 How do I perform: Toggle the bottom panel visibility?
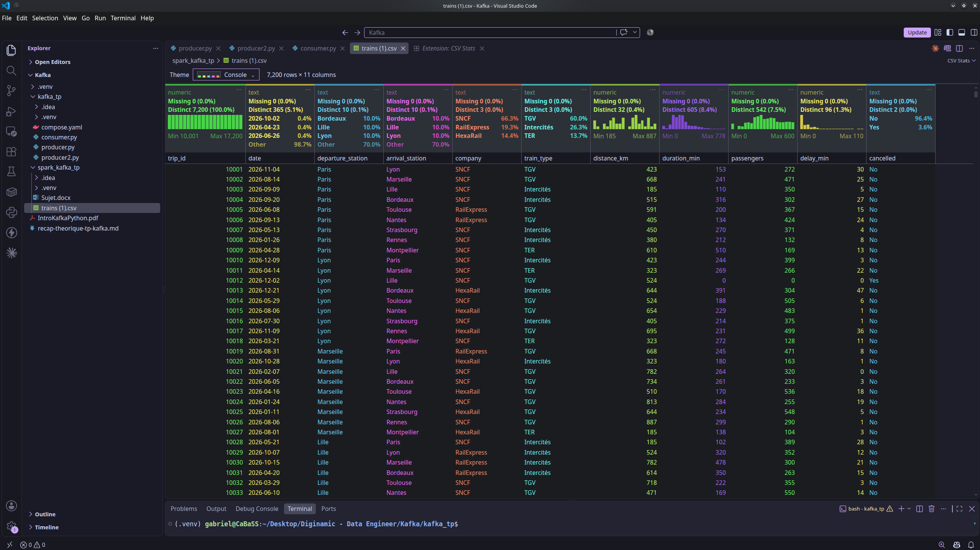(x=962, y=33)
